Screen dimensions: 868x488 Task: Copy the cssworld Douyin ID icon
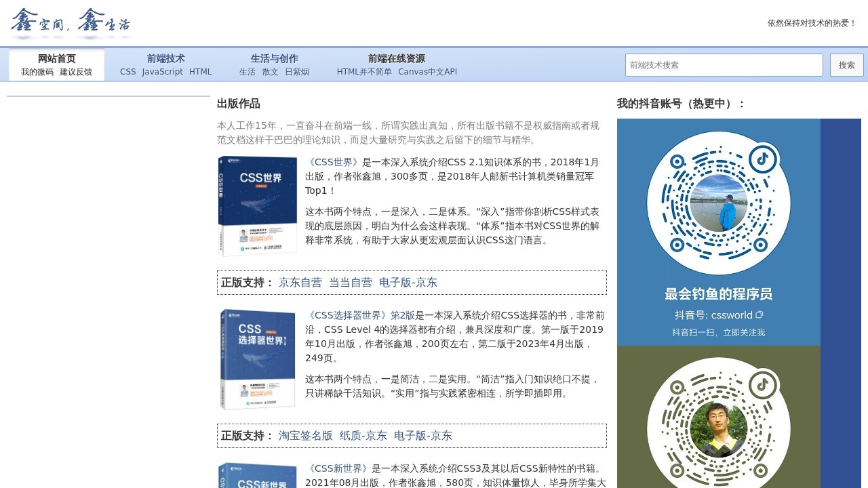(x=759, y=315)
